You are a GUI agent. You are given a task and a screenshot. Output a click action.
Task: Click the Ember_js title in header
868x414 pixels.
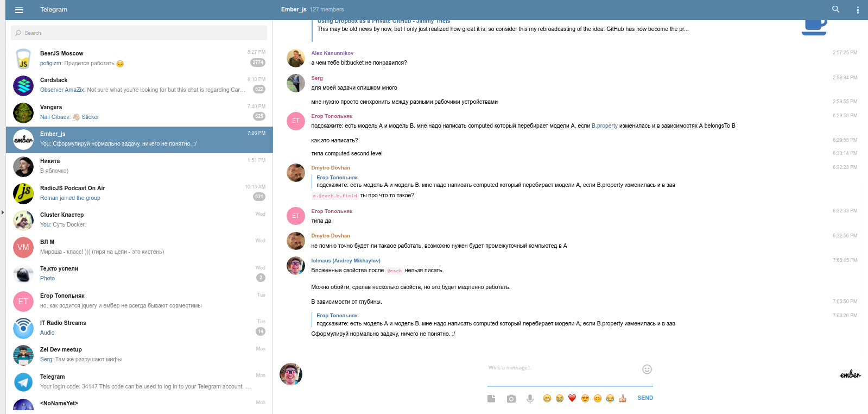coord(294,9)
